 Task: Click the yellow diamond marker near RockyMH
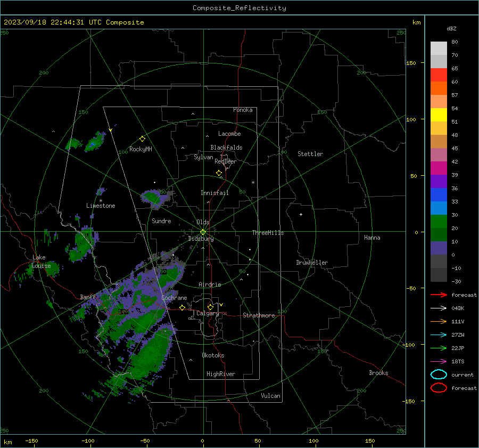[142, 139]
